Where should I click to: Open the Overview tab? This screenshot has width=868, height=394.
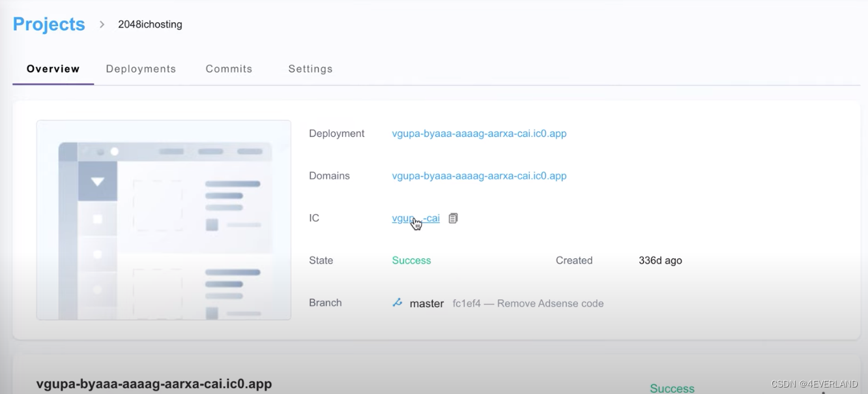(53, 68)
